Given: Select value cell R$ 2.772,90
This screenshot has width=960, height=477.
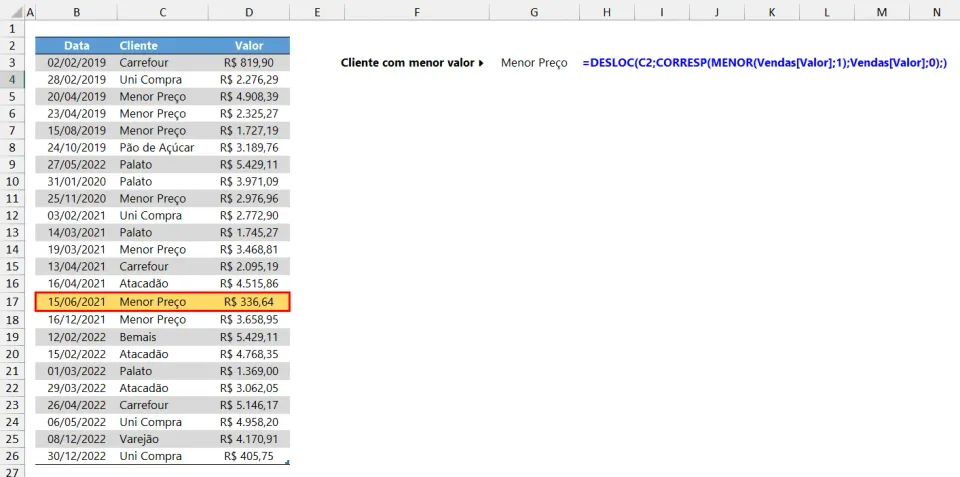Looking at the screenshot, I should (249, 216).
